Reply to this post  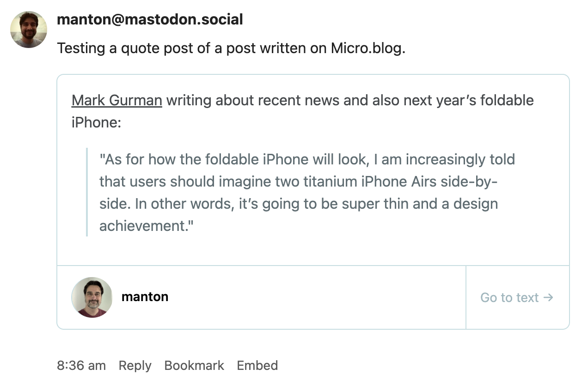135,366
